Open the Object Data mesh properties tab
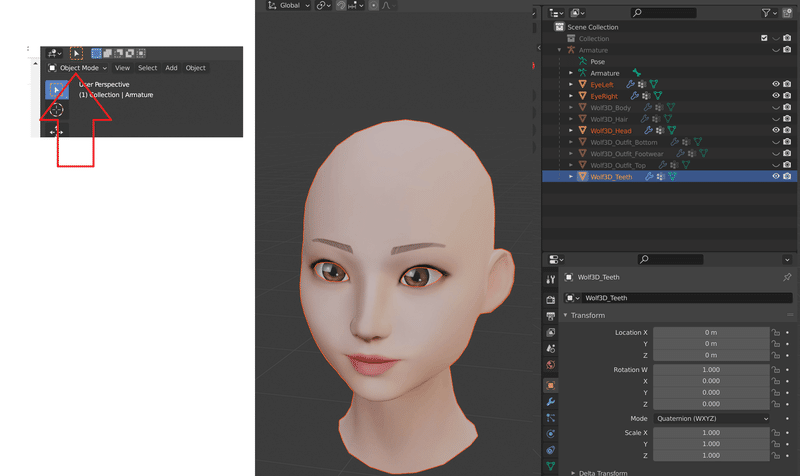 point(551,466)
